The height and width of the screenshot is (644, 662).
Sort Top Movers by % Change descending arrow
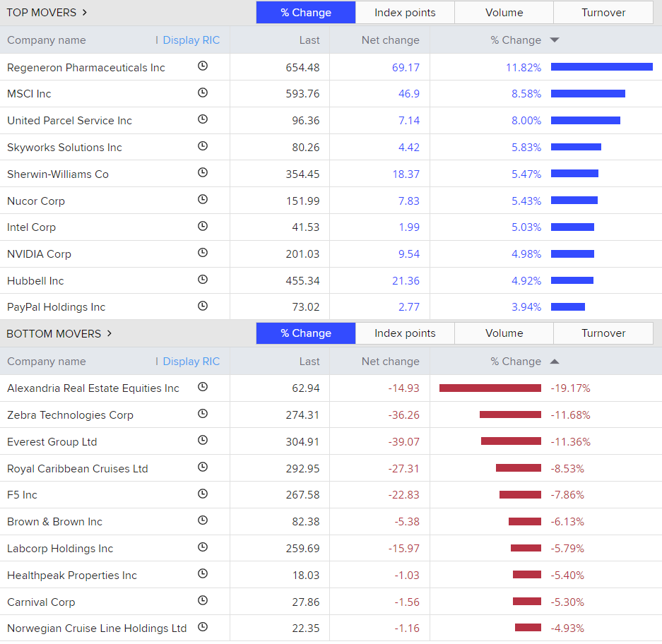click(555, 40)
